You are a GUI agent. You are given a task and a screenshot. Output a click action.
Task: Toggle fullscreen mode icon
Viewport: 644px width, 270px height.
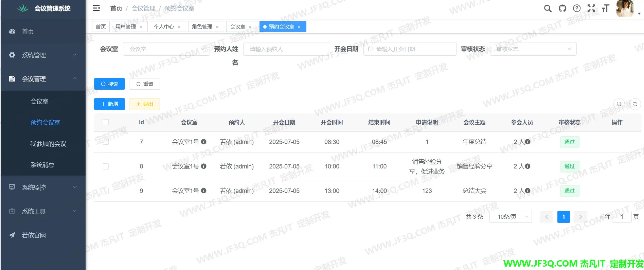point(591,8)
